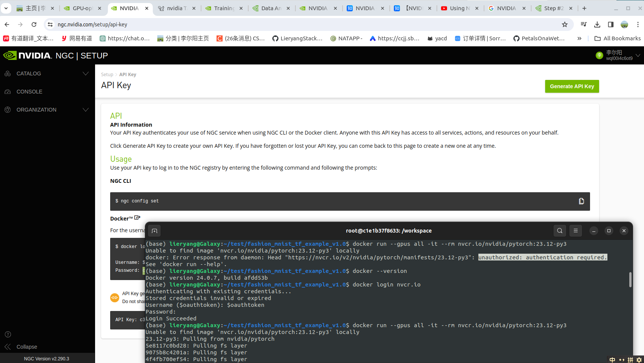Click the terminal scrollbar
The width and height of the screenshot is (644, 363).
click(x=630, y=280)
